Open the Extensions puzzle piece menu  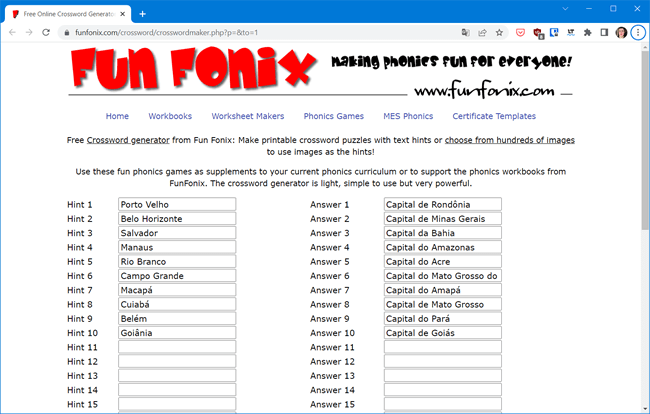(586, 32)
